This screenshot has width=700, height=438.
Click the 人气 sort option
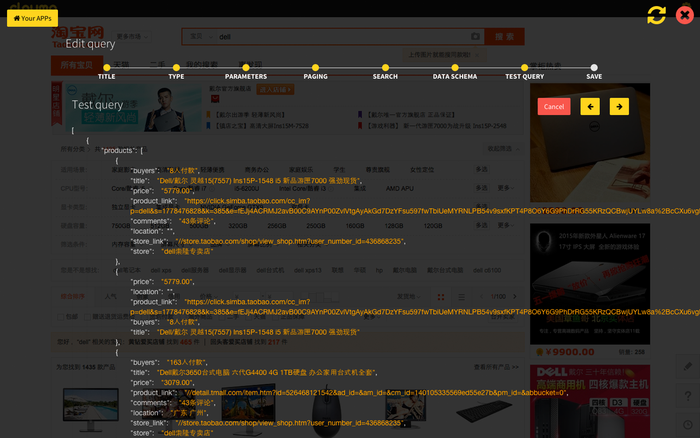[111, 296]
